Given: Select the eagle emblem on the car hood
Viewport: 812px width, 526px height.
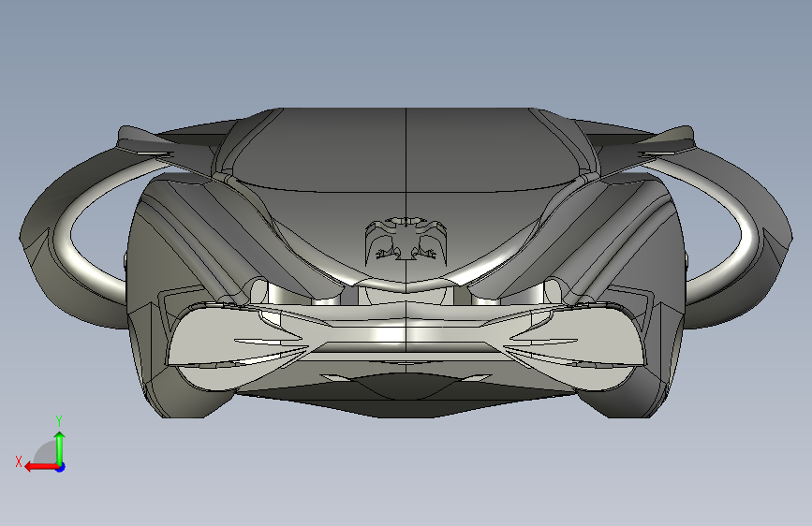Looking at the screenshot, I should point(406,240).
